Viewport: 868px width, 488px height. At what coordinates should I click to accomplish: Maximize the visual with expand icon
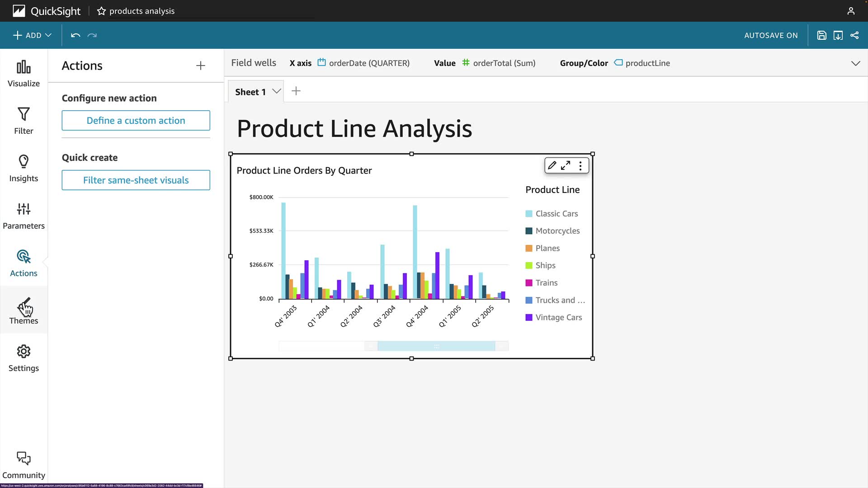point(566,165)
